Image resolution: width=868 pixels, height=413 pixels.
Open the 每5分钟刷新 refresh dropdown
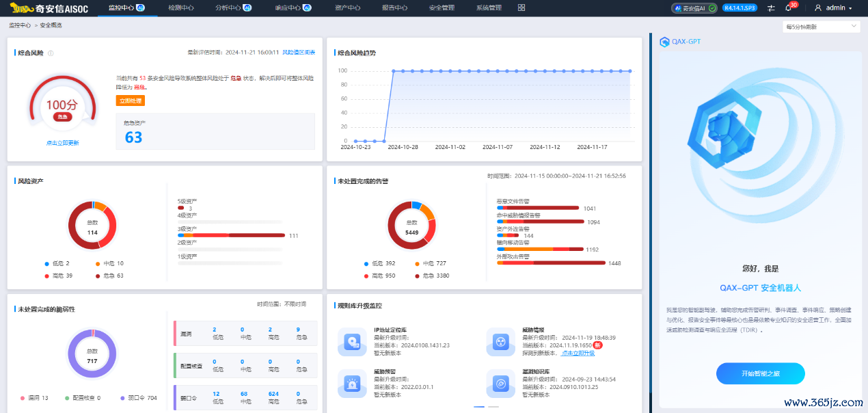click(821, 27)
